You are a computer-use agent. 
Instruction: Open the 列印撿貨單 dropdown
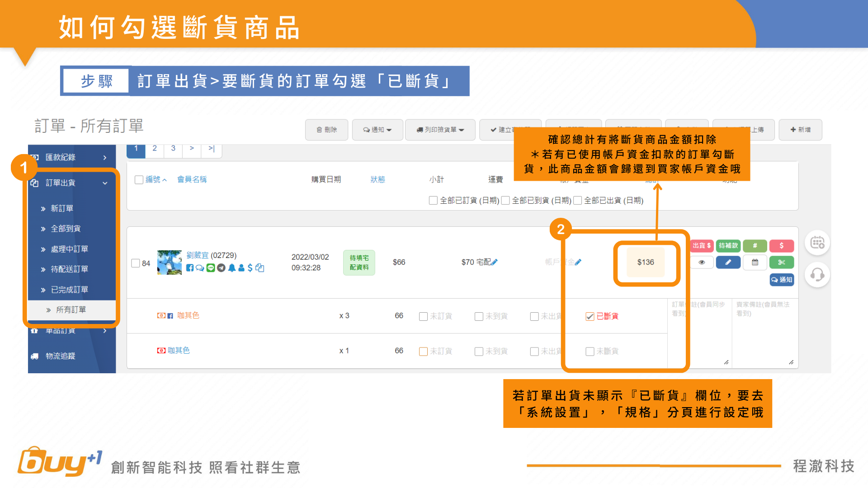[440, 130]
